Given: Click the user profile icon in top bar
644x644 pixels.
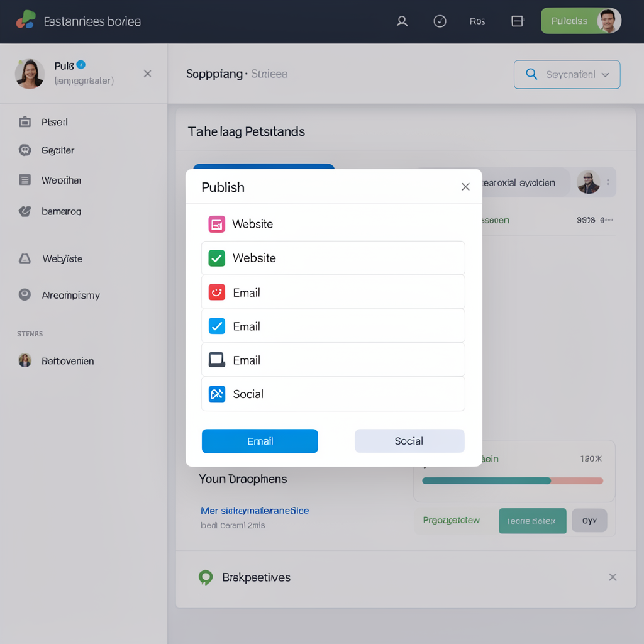Looking at the screenshot, I should (x=402, y=21).
